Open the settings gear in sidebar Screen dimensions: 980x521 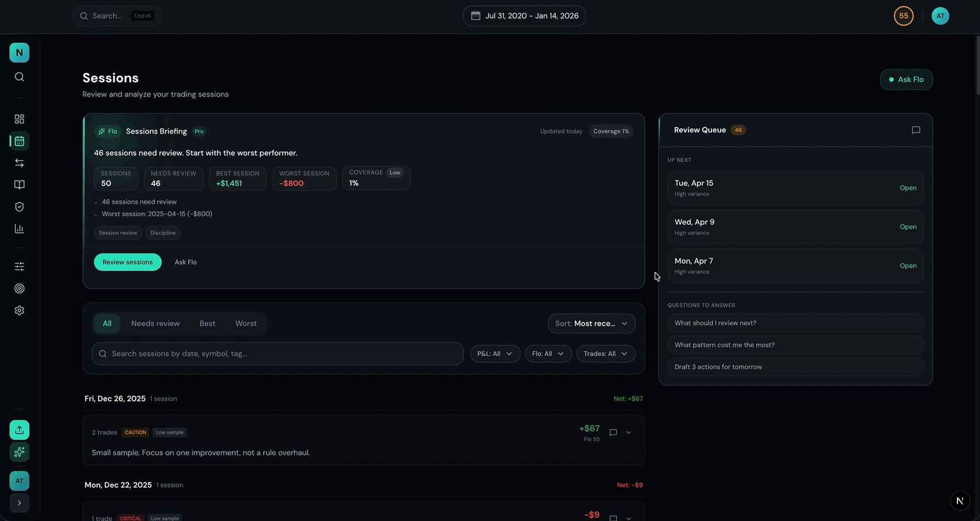(19, 310)
